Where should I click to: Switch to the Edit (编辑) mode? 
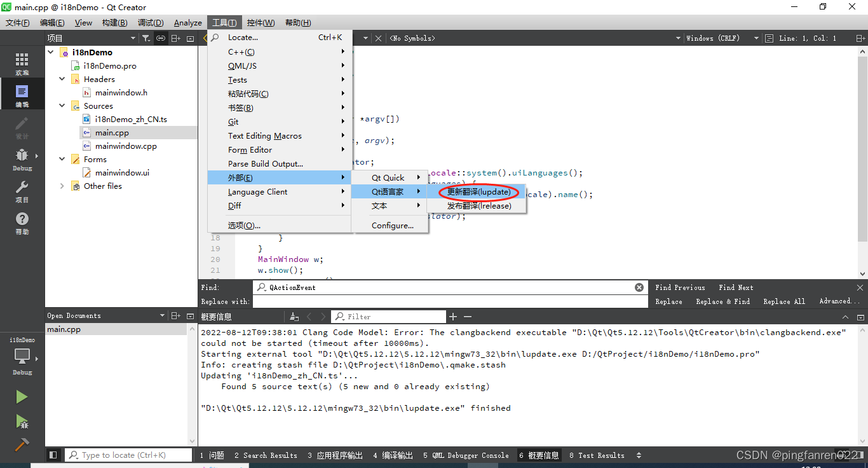[x=22, y=95]
